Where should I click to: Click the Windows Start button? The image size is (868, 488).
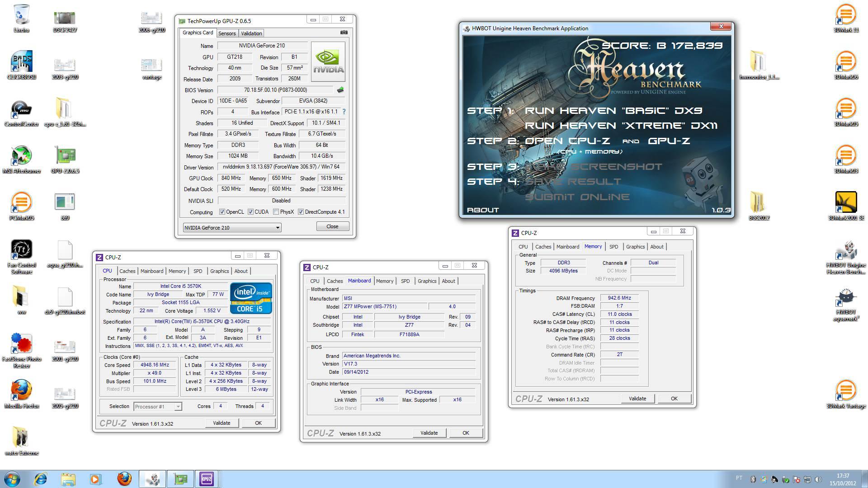click(x=12, y=479)
